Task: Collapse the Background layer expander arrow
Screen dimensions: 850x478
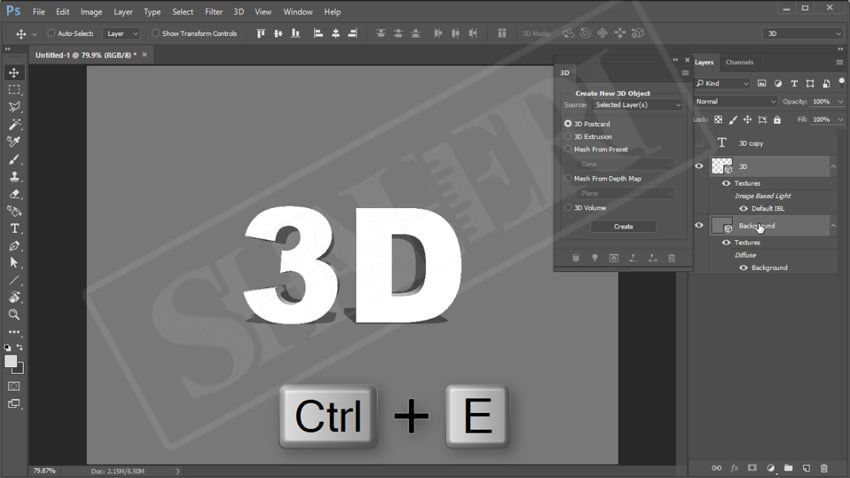Action: [x=834, y=226]
